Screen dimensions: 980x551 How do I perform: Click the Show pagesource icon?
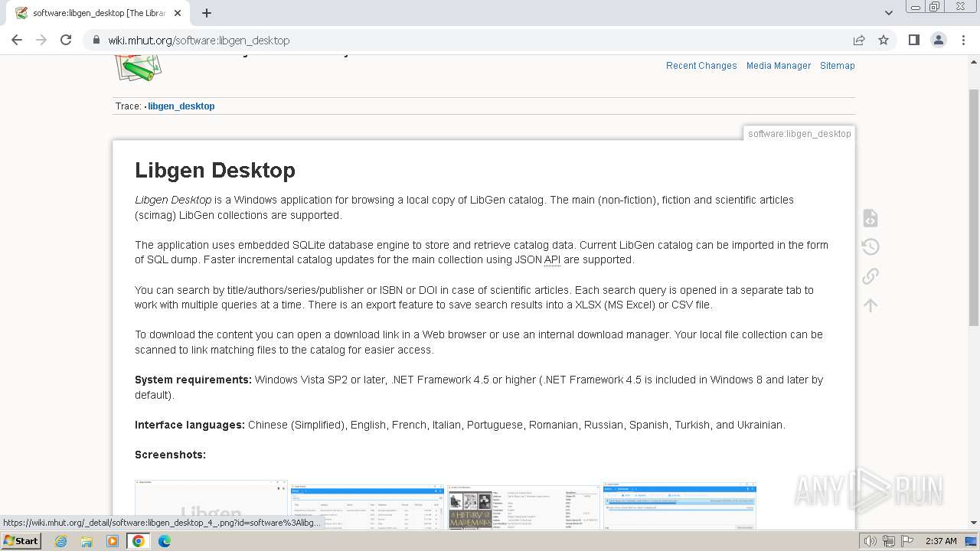tap(871, 218)
